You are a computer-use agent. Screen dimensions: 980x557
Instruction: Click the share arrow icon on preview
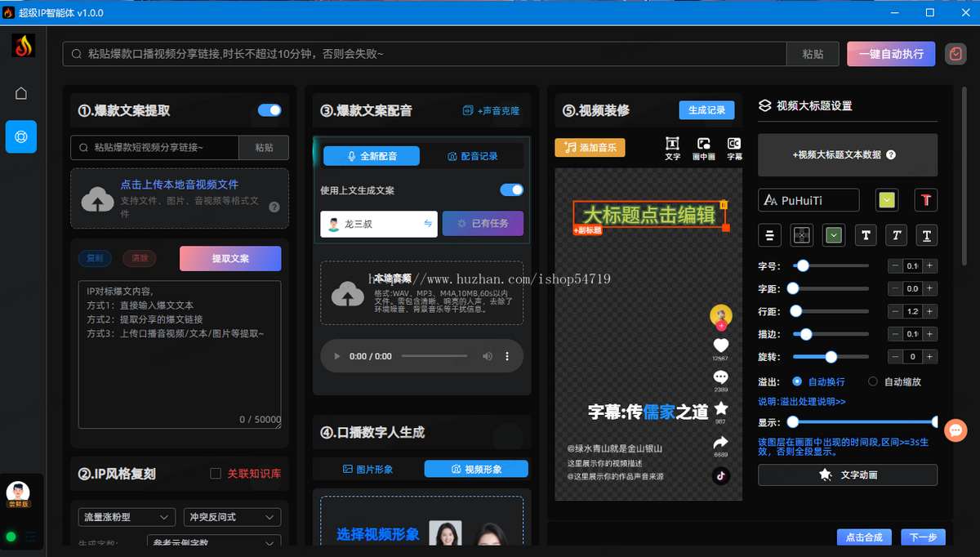[720, 441]
